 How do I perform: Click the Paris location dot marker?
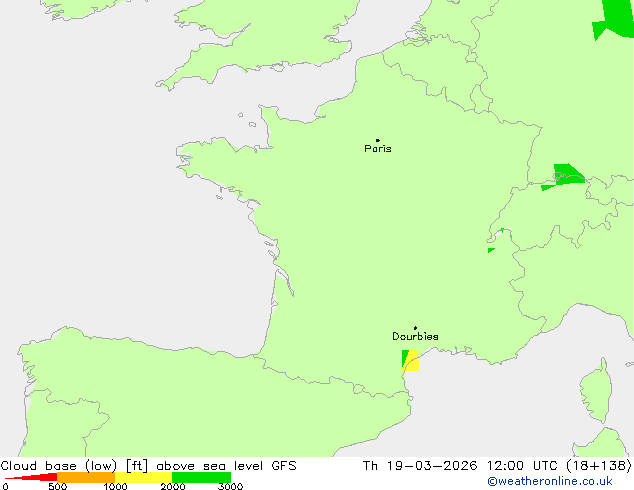(378, 140)
